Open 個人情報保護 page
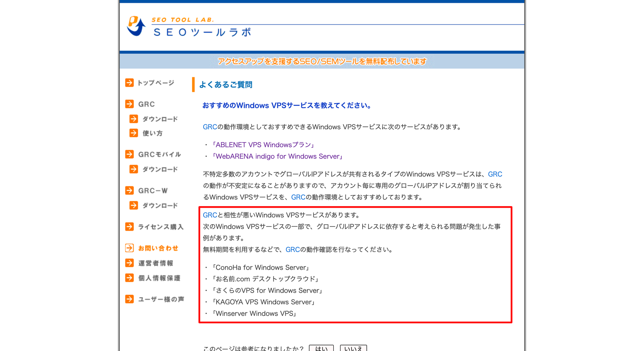This screenshot has width=644, height=351. (159, 278)
